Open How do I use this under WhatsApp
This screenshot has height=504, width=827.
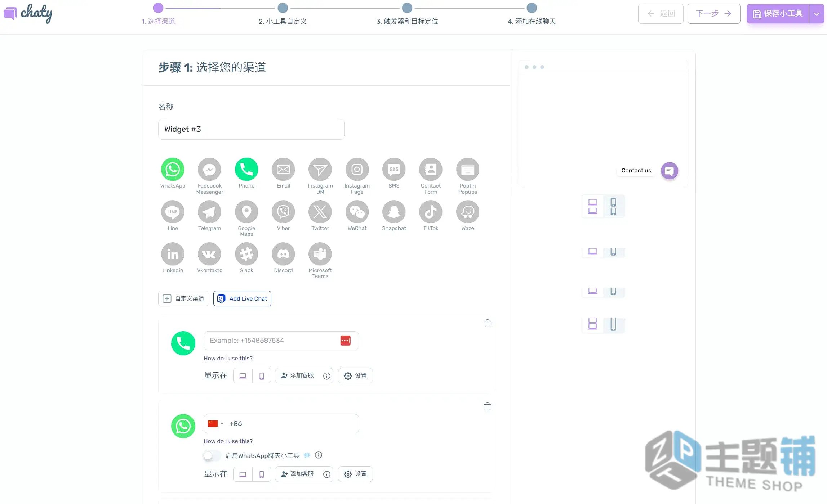(228, 441)
